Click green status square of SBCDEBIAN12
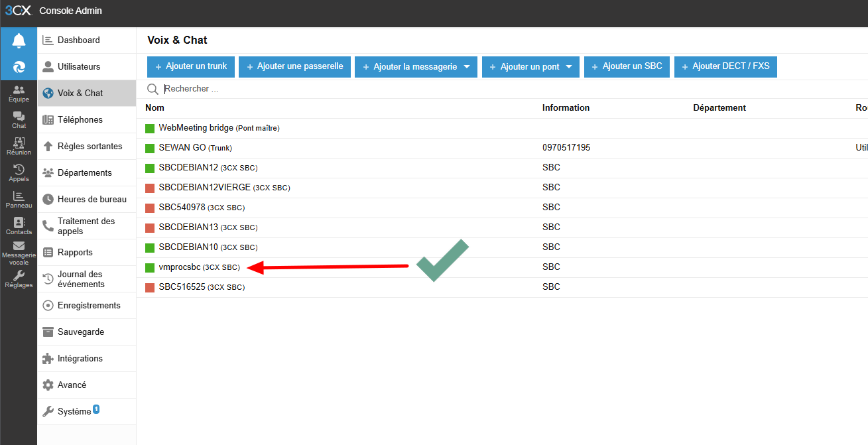The width and height of the screenshot is (868, 445). 150,168
